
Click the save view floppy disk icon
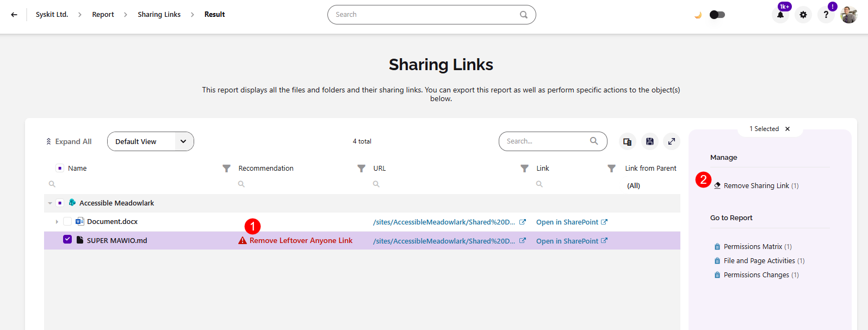[649, 141]
